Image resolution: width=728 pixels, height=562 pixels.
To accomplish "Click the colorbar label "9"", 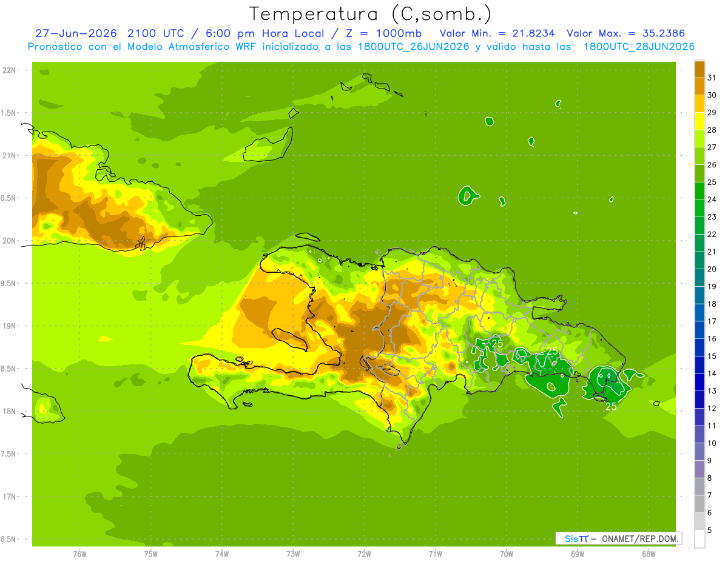I will 710,461.
